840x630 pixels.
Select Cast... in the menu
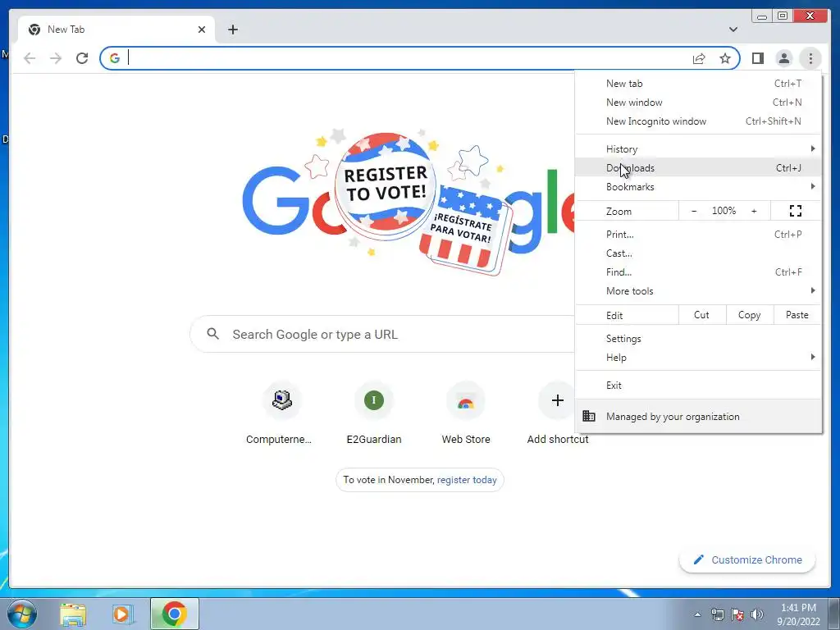coord(698,253)
